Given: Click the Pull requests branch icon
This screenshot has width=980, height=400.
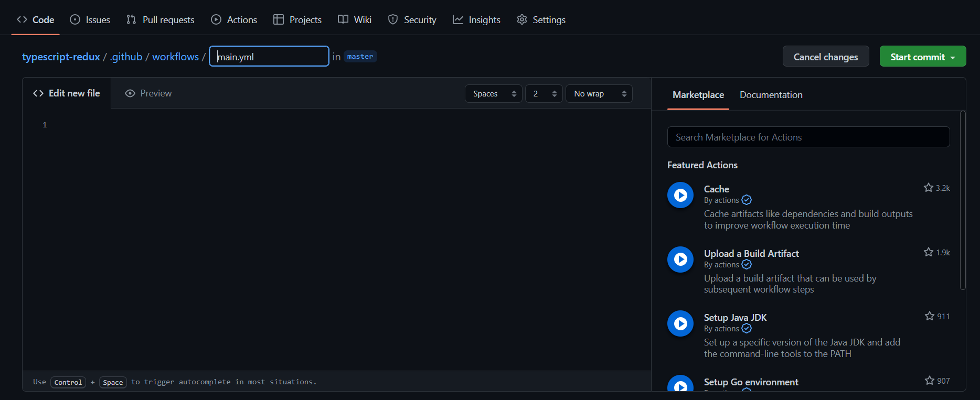Looking at the screenshot, I should 131,19.
